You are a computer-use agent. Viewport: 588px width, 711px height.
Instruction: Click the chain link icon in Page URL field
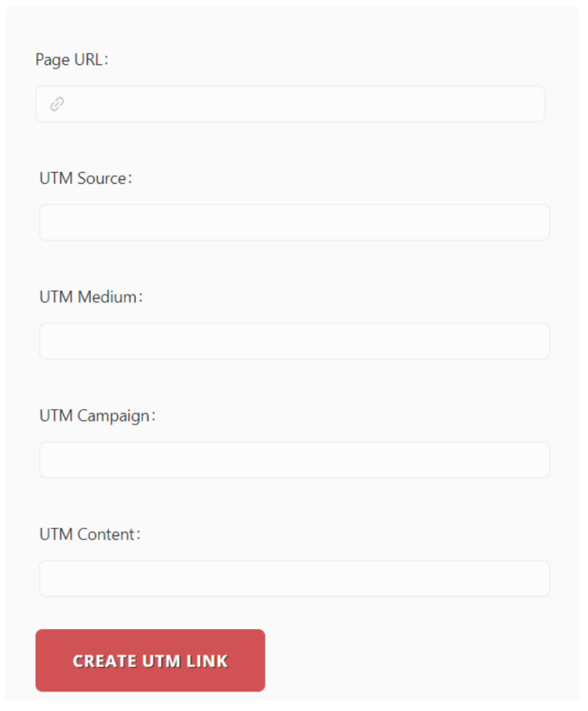tap(57, 104)
